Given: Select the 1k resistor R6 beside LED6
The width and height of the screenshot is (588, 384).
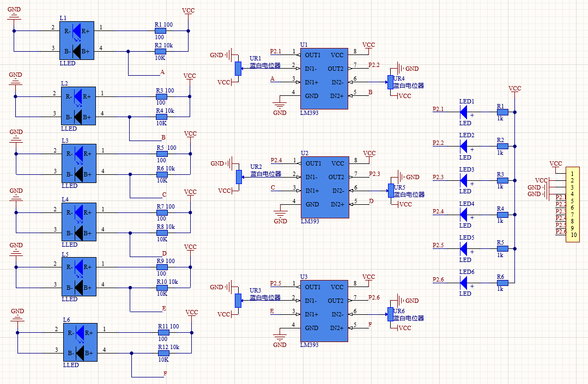Looking at the screenshot, I should [x=502, y=283].
